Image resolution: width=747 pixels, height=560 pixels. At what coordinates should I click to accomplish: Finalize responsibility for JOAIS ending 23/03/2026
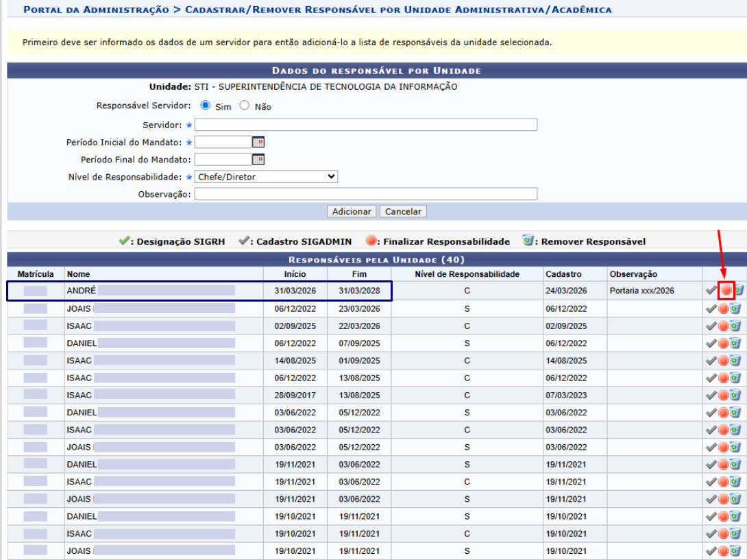[x=723, y=308]
